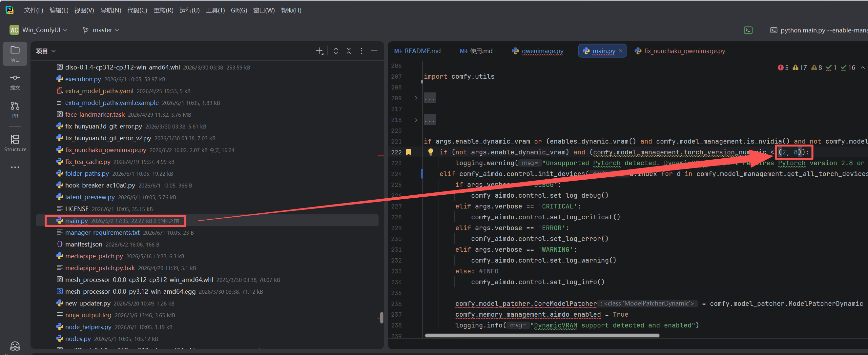The width and height of the screenshot is (868, 355).
Task: Open the terminal icon in toolbar
Action: [x=748, y=30]
